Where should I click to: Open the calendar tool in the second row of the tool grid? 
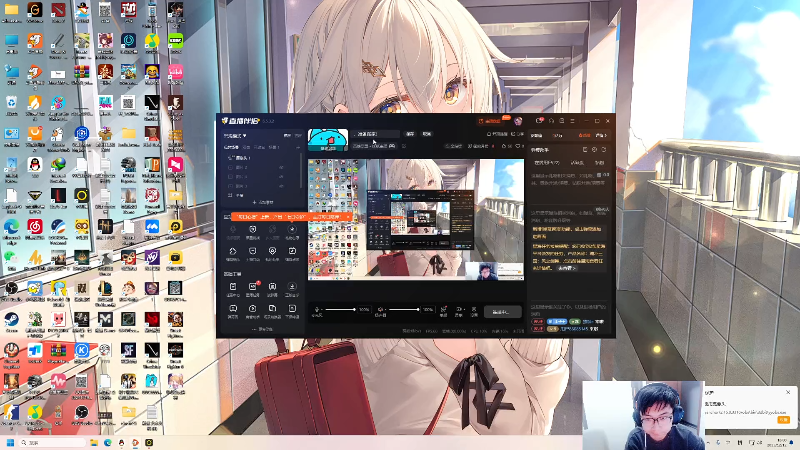292,253
